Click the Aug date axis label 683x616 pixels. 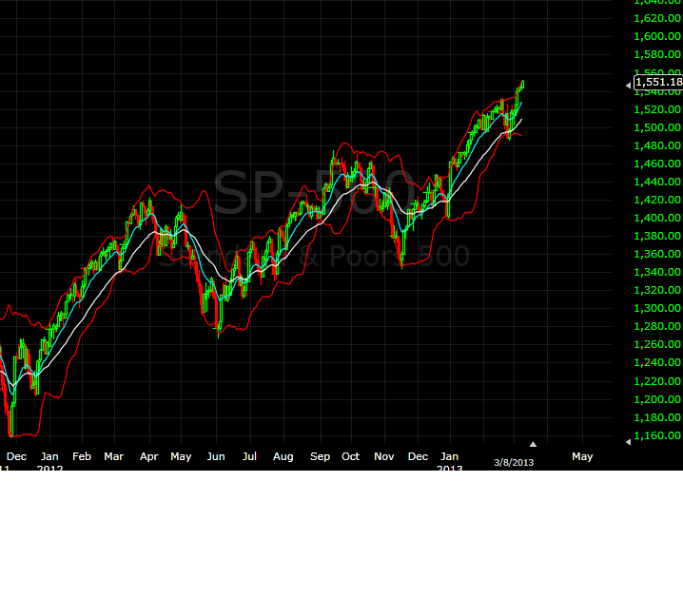point(283,456)
